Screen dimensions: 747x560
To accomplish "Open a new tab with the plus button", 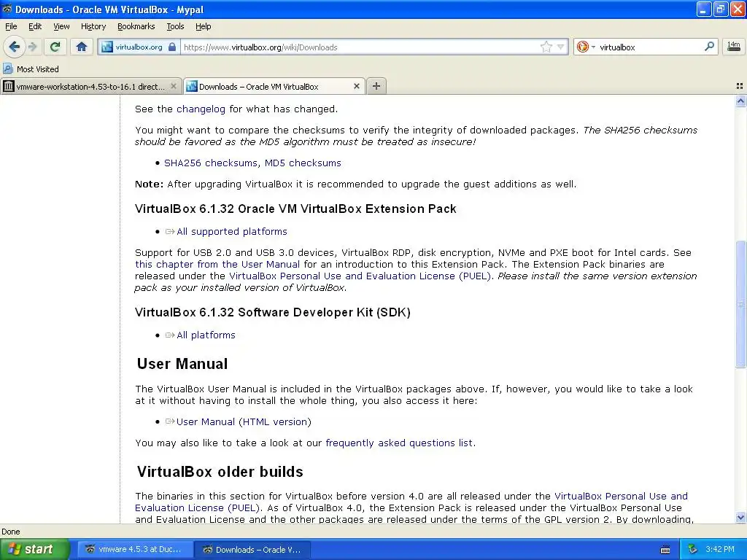I will coord(376,86).
